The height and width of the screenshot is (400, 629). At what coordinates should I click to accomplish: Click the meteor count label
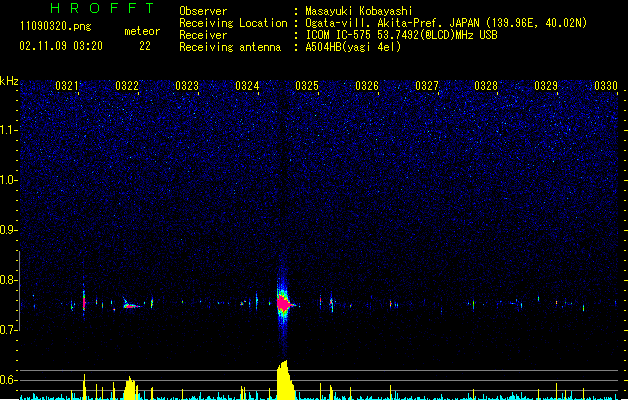click(x=142, y=31)
